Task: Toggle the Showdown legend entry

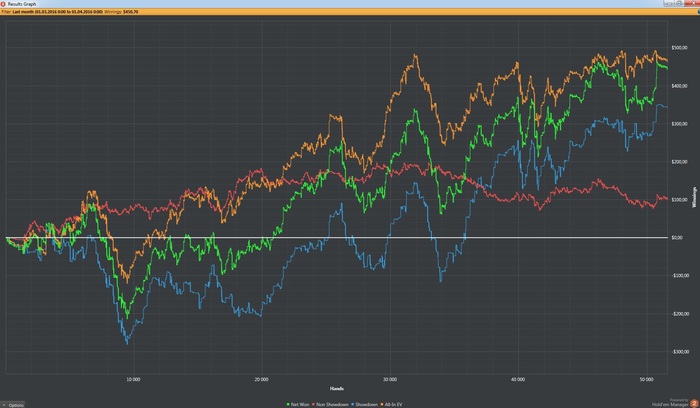Action: click(364, 404)
